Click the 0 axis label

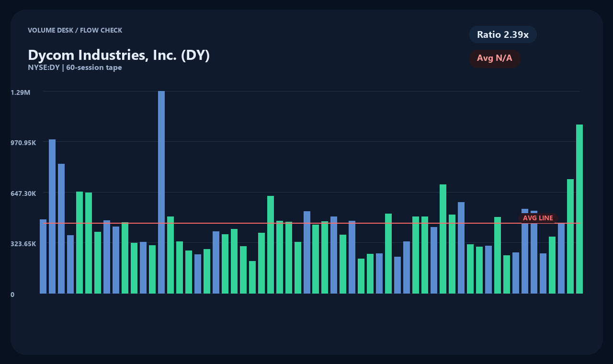coord(12,295)
